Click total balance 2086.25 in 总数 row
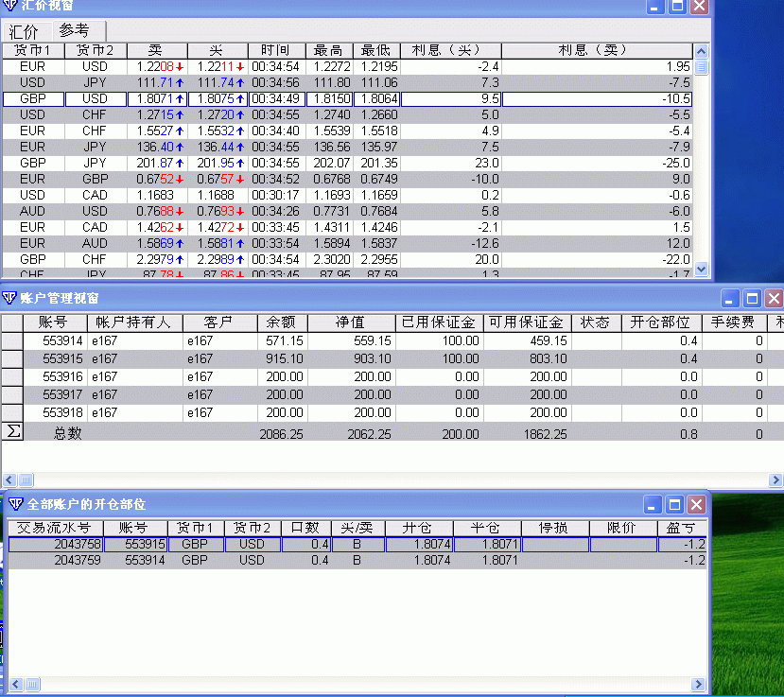 click(x=282, y=434)
